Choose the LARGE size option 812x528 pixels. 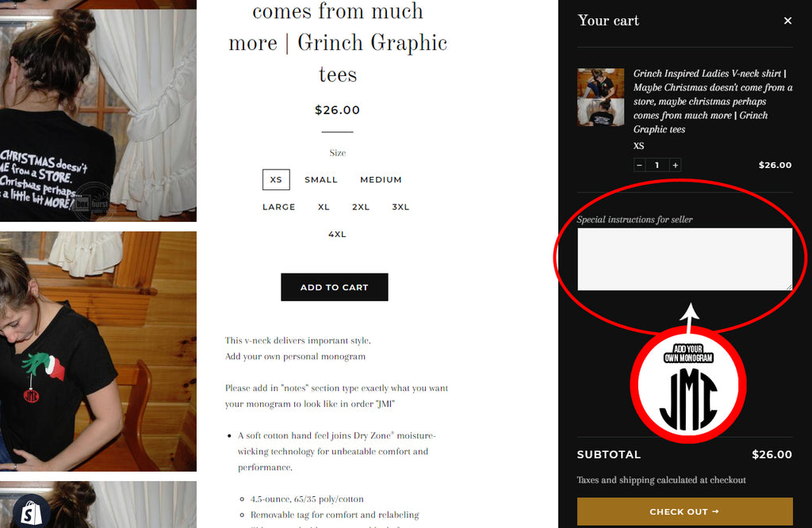pyautogui.click(x=278, y=207)
